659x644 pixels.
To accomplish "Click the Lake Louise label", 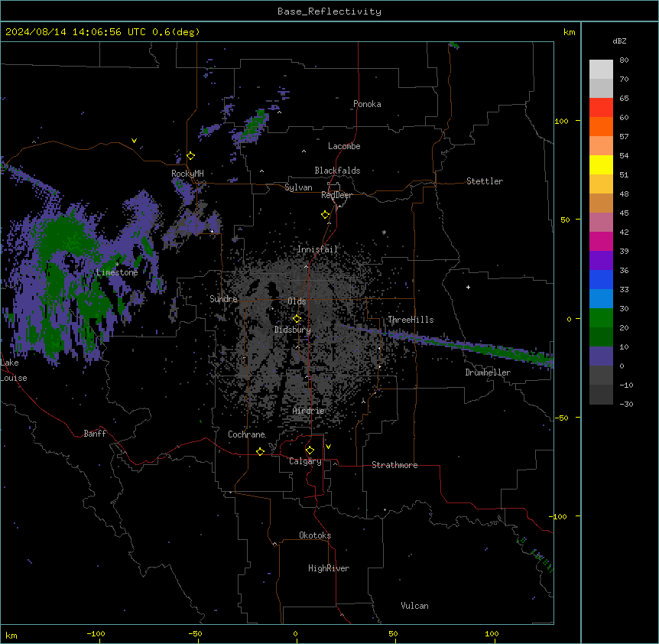I will tap(14, 370).
